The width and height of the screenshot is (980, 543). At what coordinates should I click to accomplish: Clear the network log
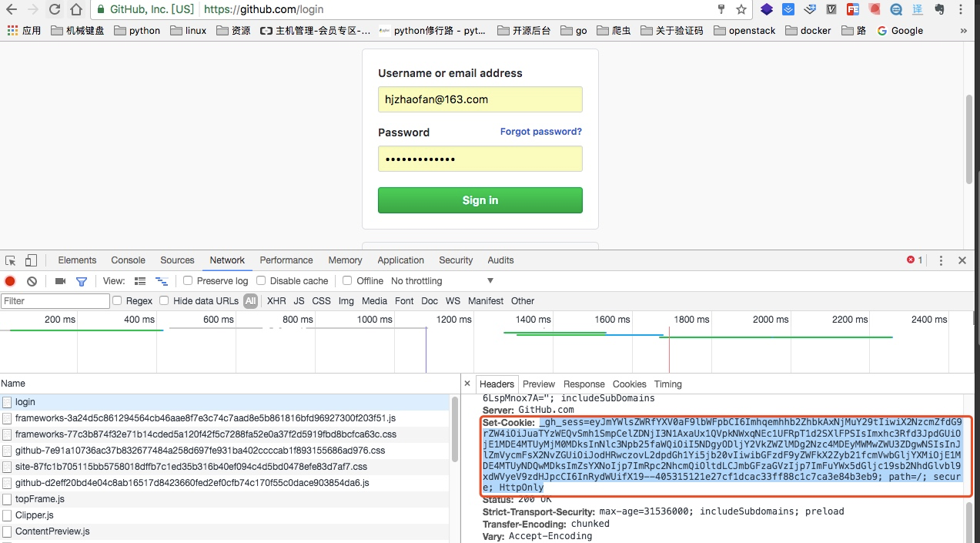tap(32, 281)
